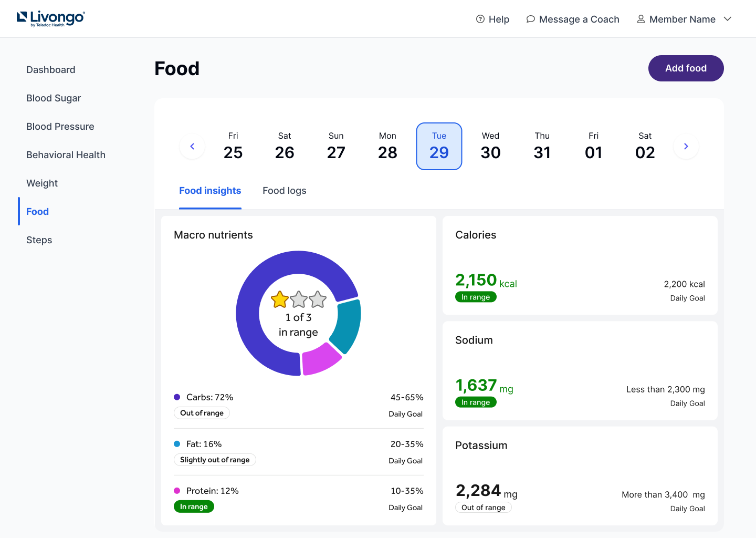Switch to the Food logs tab
Image resolution: width=756 pixels, height=538 pixels.
click(x=284, y=191)
